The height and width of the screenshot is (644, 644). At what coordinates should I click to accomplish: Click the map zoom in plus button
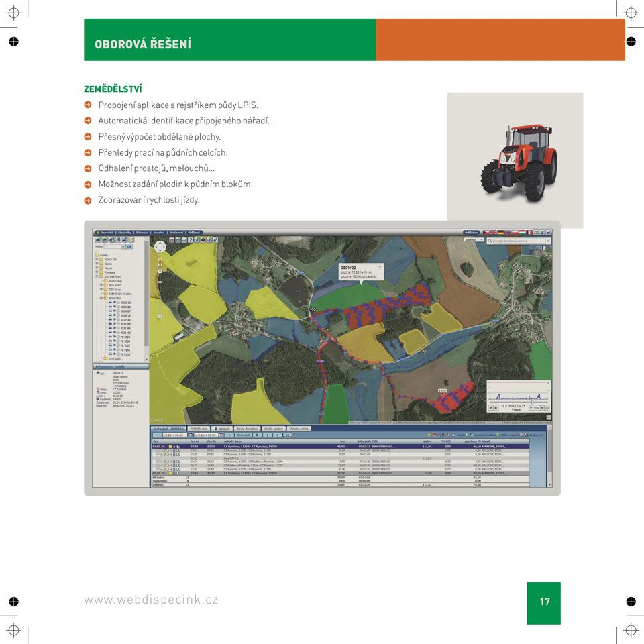click(x=160, y=271)
